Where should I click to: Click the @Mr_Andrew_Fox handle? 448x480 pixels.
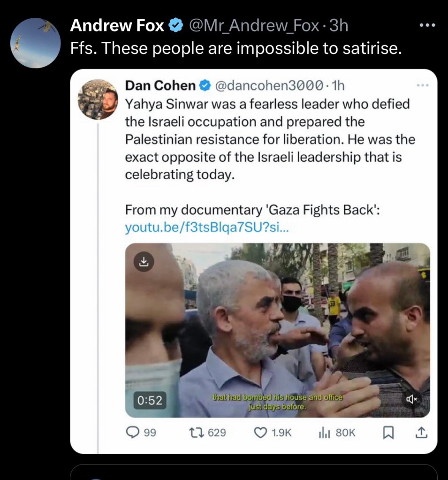coord(254,26)
